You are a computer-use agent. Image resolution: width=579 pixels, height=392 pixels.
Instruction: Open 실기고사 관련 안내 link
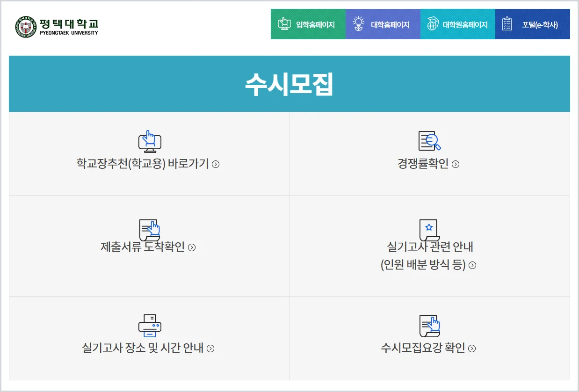point(428,256)
